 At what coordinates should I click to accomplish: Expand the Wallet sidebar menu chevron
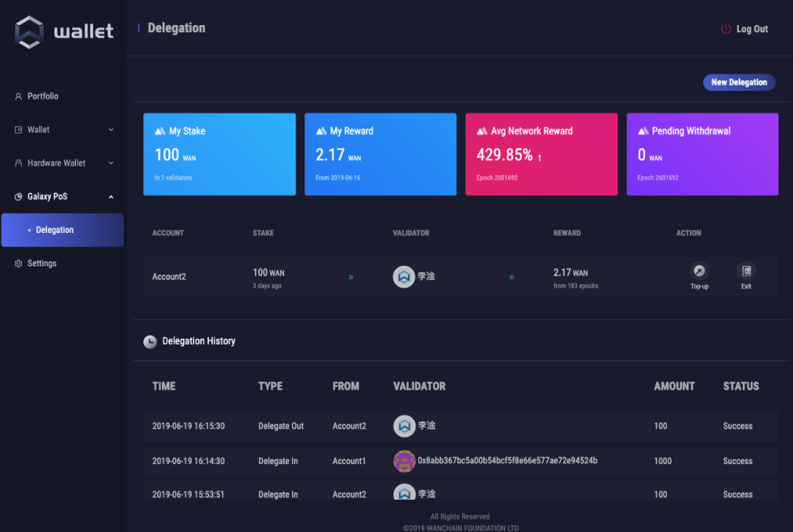[x=111, y=129]
